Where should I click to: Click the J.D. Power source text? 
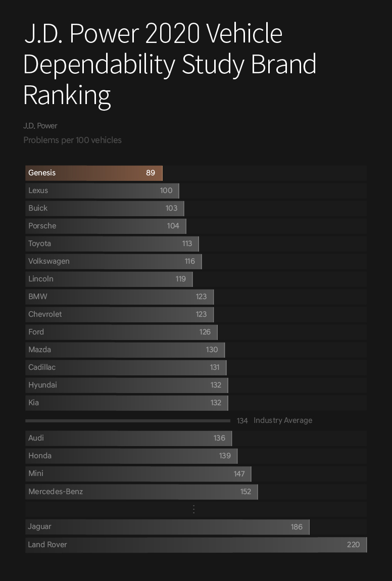click(40, 126)
